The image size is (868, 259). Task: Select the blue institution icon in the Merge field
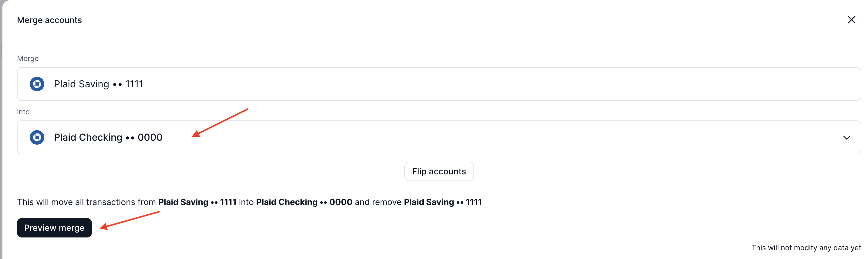pyautogui.click(x=37, y=84)
